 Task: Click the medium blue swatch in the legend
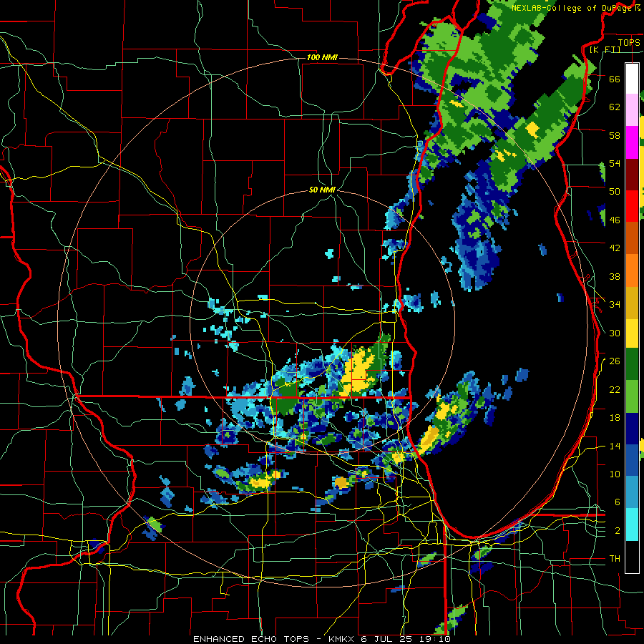[632, 460]
